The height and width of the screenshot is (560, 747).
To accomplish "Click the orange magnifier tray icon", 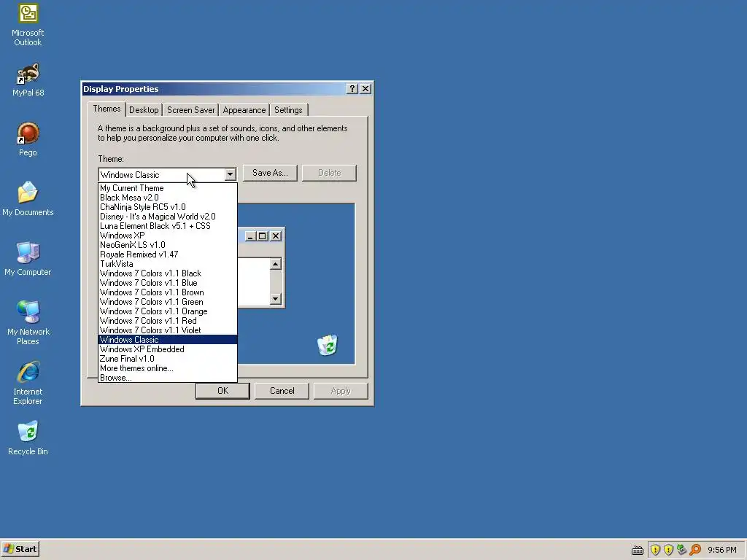I will tap(695, 550).
